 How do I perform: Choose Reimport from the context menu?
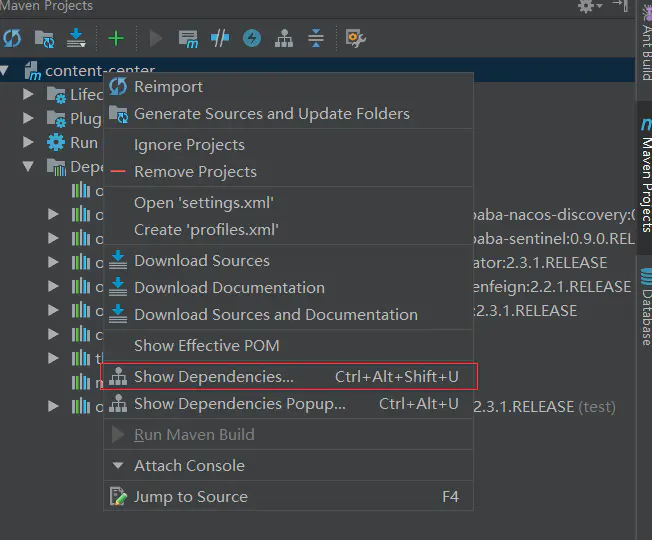tap(288, 87)
